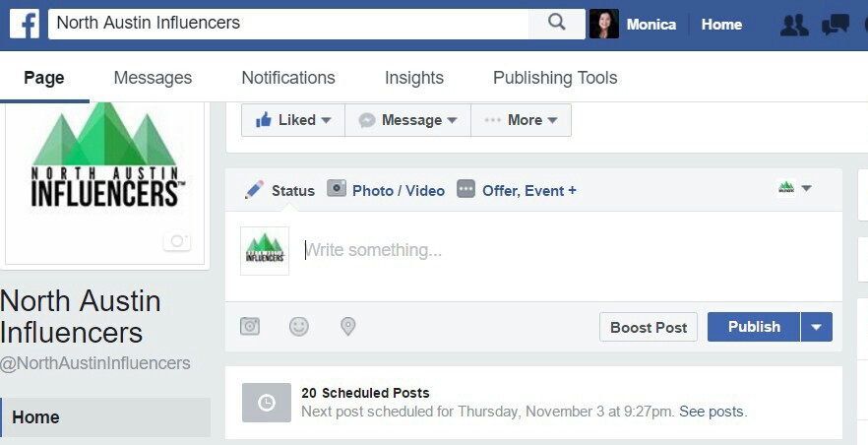Click the Boost Post button
The image size is (868, 445).
(649, 327)
